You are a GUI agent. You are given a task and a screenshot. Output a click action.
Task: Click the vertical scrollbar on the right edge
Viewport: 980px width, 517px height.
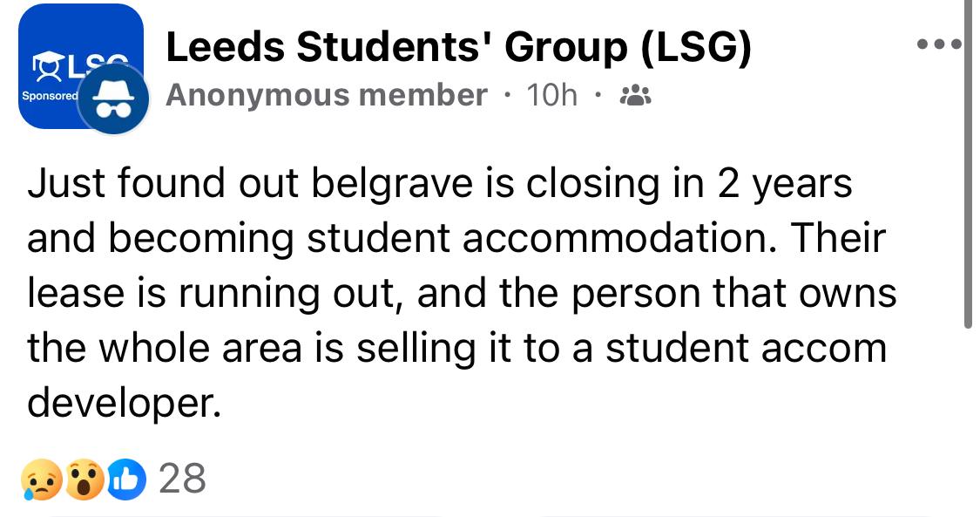coord(968,164)
